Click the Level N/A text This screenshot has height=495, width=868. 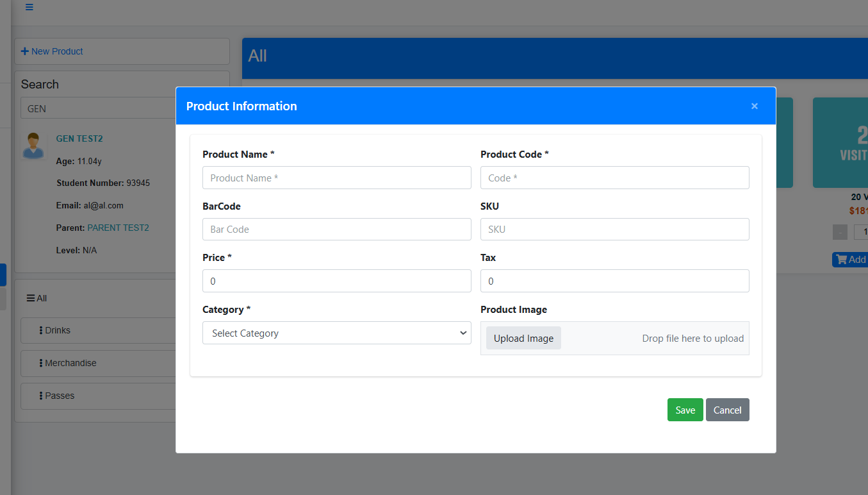[x=76, y=250]
